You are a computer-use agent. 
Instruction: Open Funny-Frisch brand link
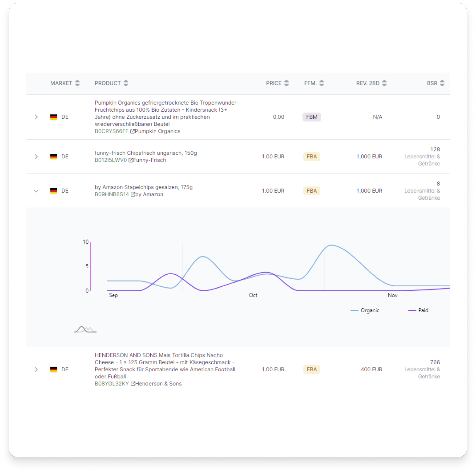point(149,160)
